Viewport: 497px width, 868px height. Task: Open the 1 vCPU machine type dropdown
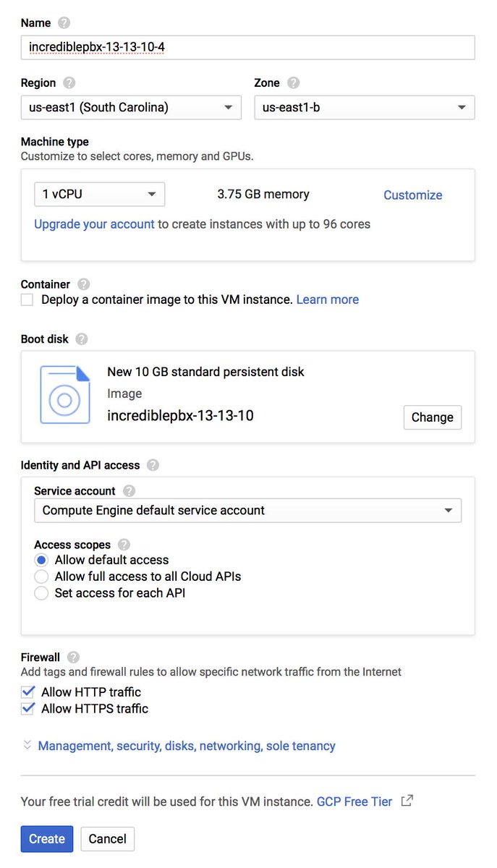[100, 195]
